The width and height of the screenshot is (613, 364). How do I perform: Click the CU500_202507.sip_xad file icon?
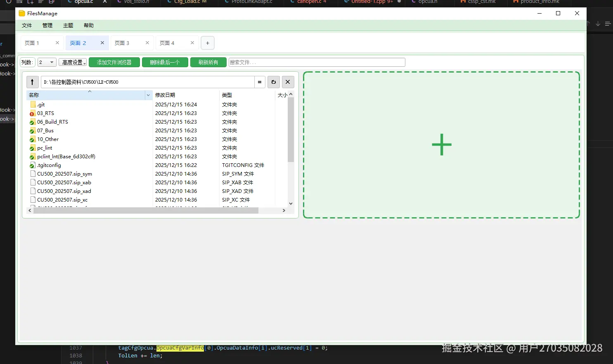(x=33, y=191)
